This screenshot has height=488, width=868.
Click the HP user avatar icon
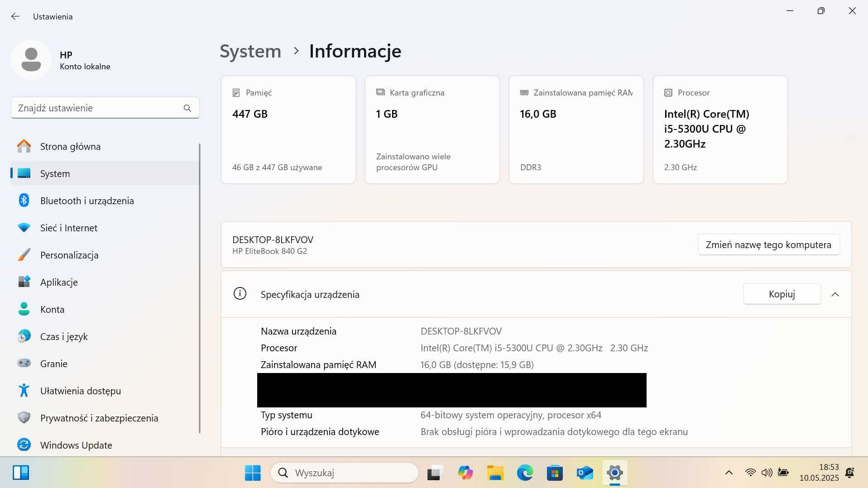click(x=31, y=60)
